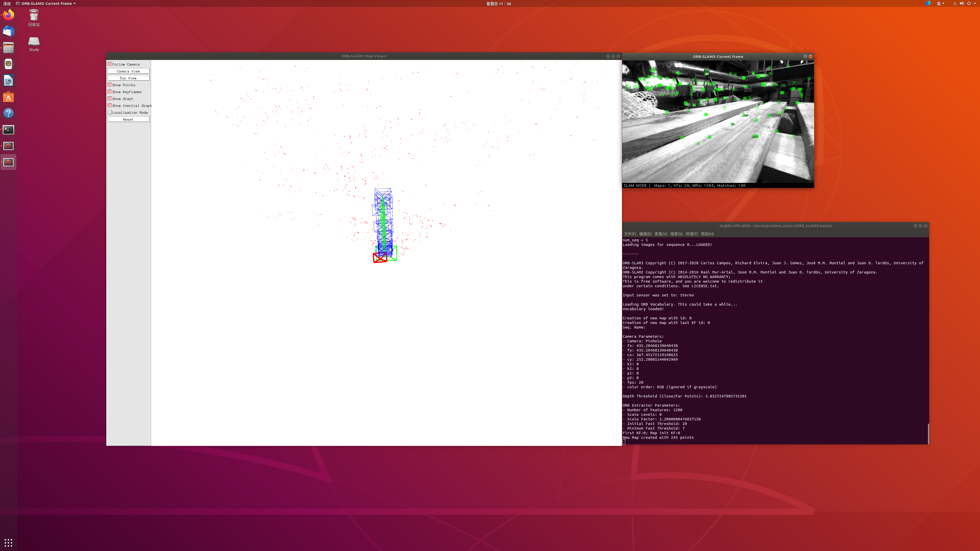Expand the power system menu arrow
This screenshot has width=980, height=551.
[x=975, y=3]
